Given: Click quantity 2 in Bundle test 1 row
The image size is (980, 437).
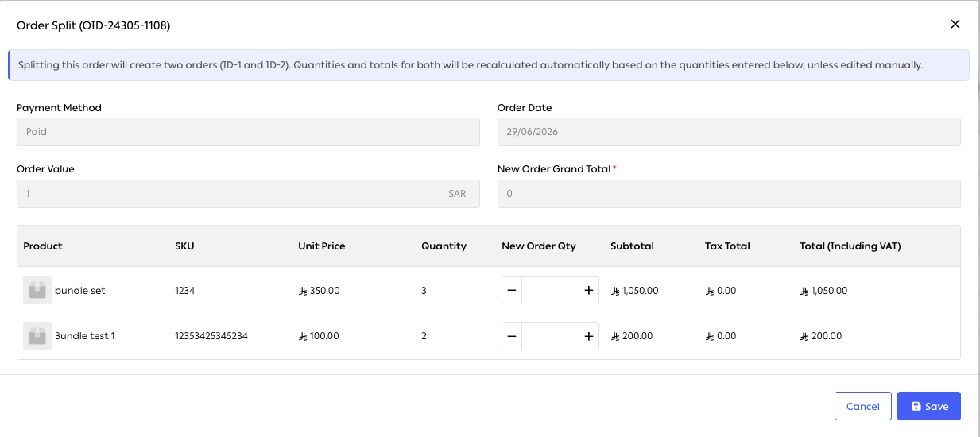Looking at the screenshot, I should pyautogui.click(x=424, y=336).
